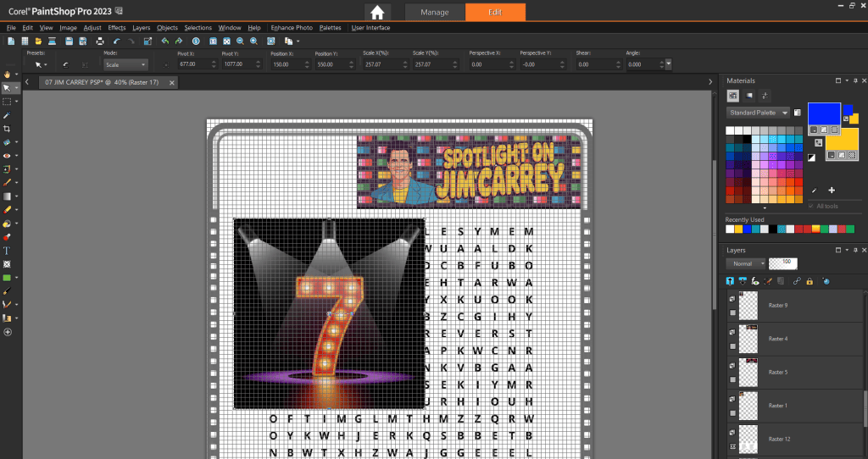Click the layer opacity slider showing 100

click(782, 263)
